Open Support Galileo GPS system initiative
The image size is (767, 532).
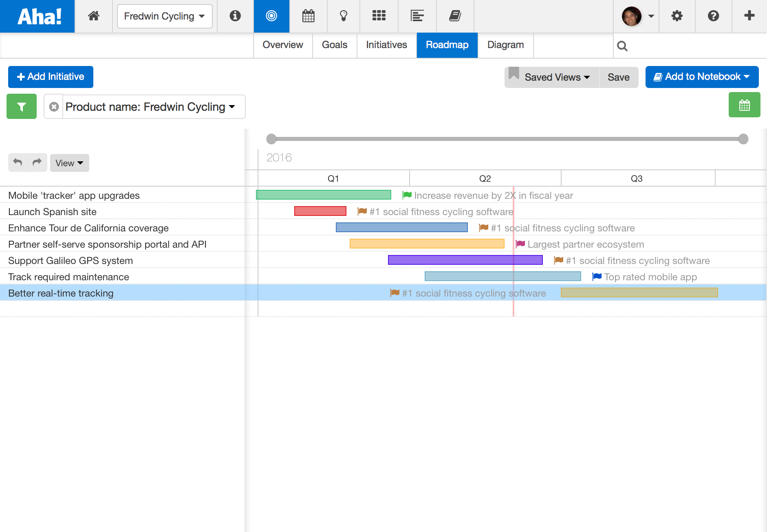71,261
